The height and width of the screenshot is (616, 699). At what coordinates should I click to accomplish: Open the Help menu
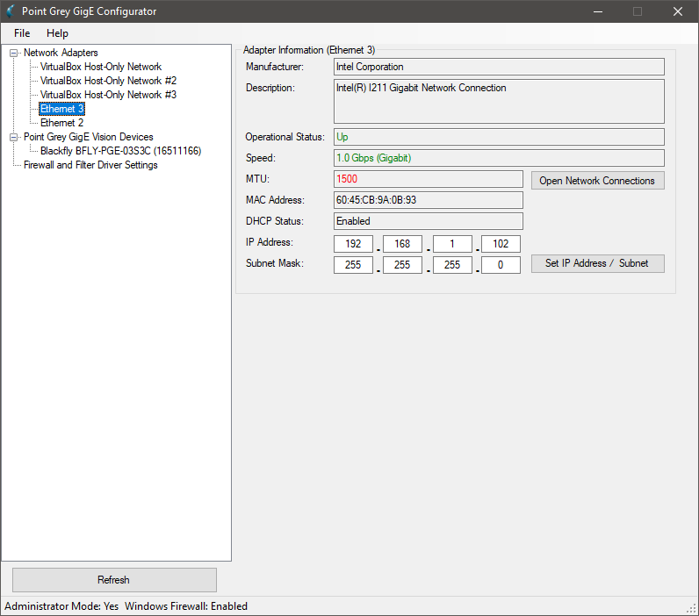tap(57, 33)
